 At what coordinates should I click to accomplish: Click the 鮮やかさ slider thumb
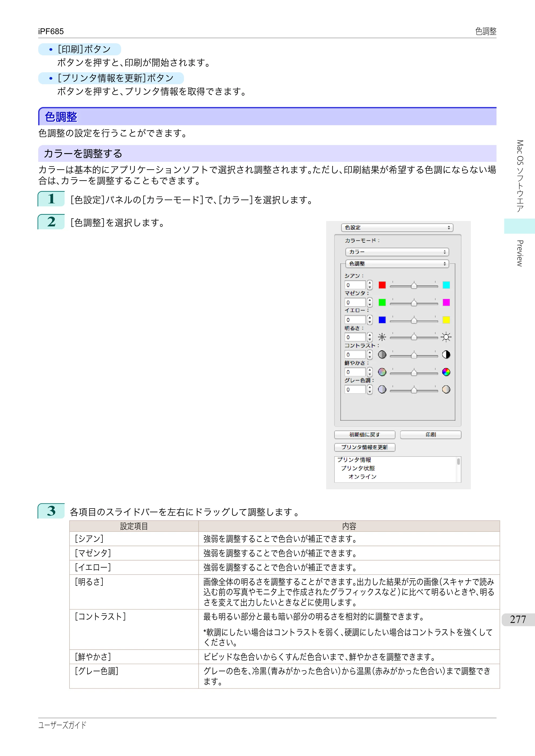coord(414,373)
